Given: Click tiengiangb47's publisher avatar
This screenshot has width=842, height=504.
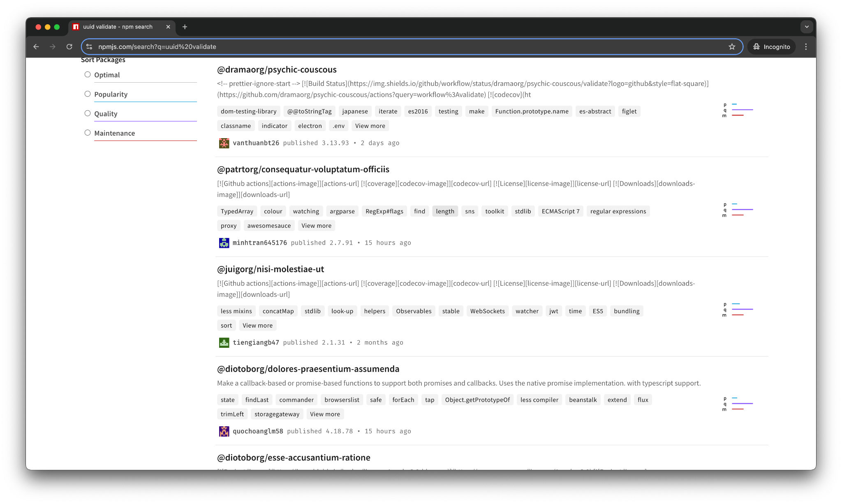Looking at the screenshot, I should (224, 342).
